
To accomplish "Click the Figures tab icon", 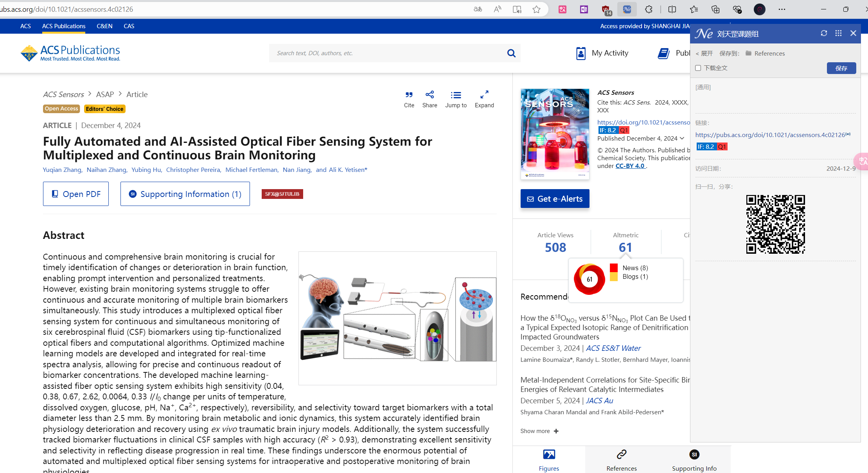I will (x=549, y=455).
